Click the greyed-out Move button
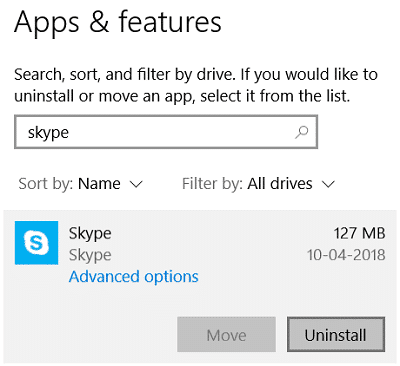This screenshot has width=400, height=366. pos(226,335)
